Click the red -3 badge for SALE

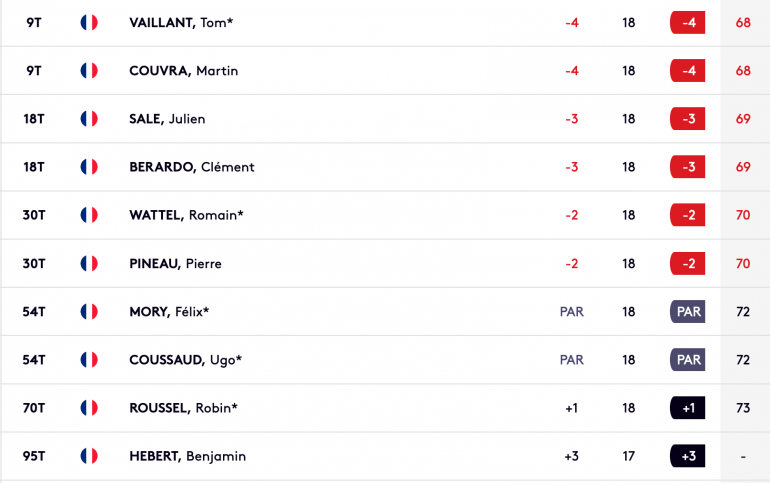[x=688, y=119]
